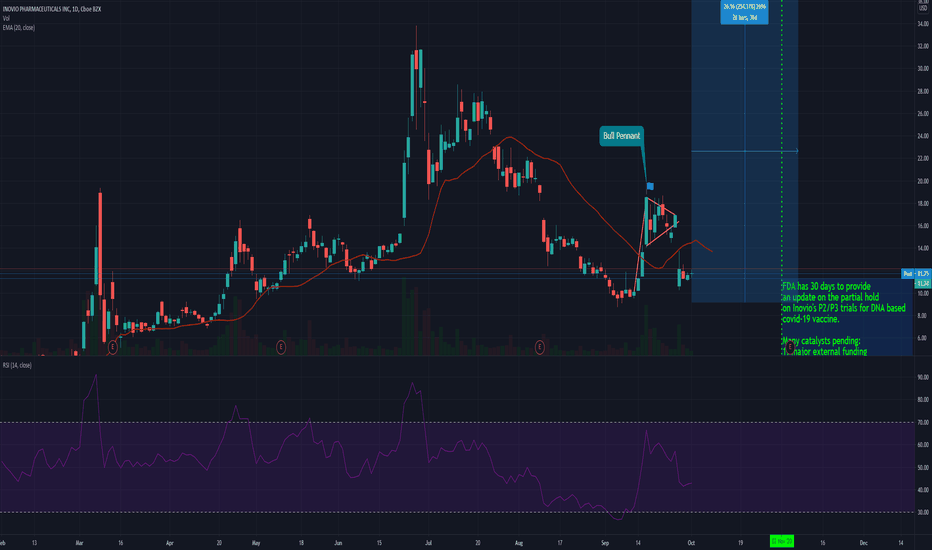Click the 34.00 price axis label
Screen dimensions: 932x550
[x=923, y=24]
